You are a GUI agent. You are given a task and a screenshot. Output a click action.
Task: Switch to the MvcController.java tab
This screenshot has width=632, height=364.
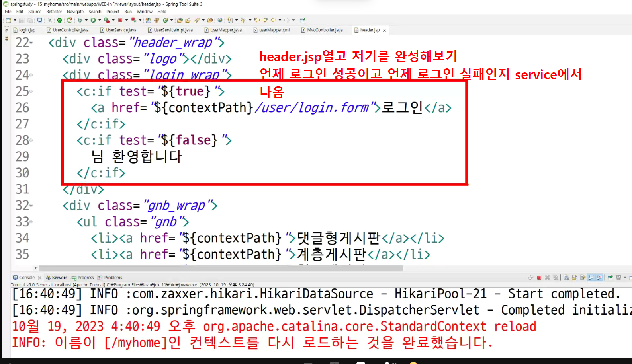(322, 30)
